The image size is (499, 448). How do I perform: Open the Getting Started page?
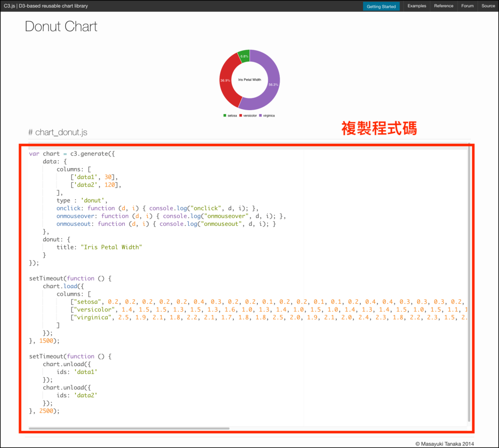coord(381,6)
